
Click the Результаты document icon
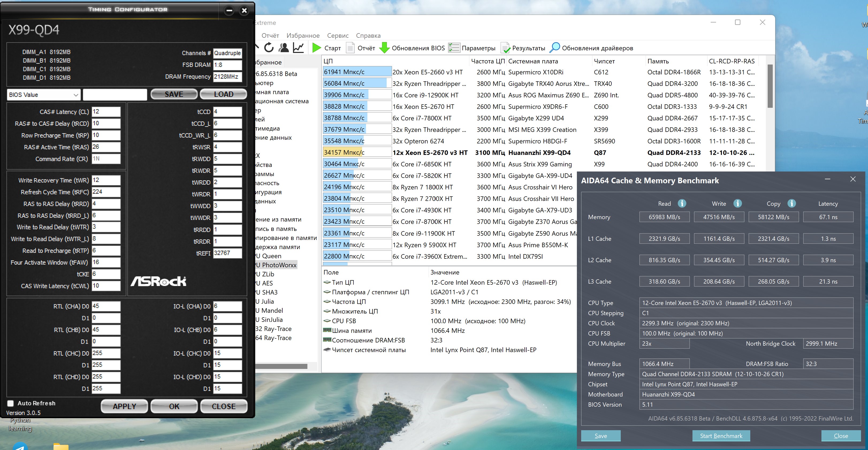505,48
